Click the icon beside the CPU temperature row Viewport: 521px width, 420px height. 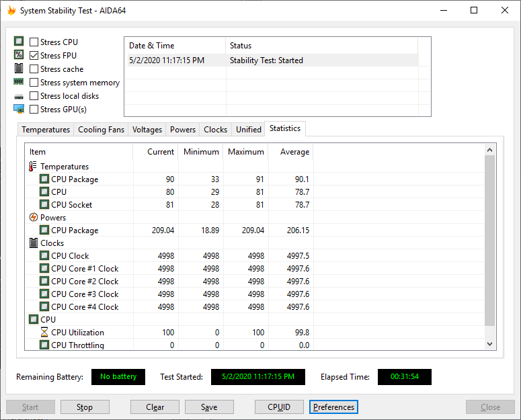click(x=44, y=192)
